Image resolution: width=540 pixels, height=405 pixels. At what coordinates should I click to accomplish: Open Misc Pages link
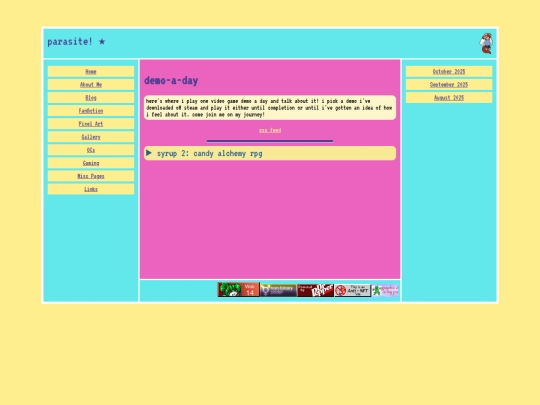pos(91,176)
